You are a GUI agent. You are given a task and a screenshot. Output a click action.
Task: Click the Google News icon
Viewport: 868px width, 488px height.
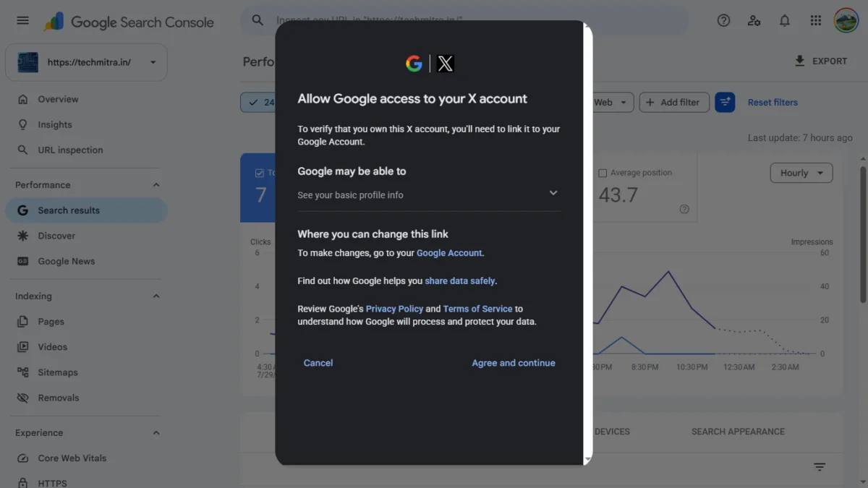point(23,261)
